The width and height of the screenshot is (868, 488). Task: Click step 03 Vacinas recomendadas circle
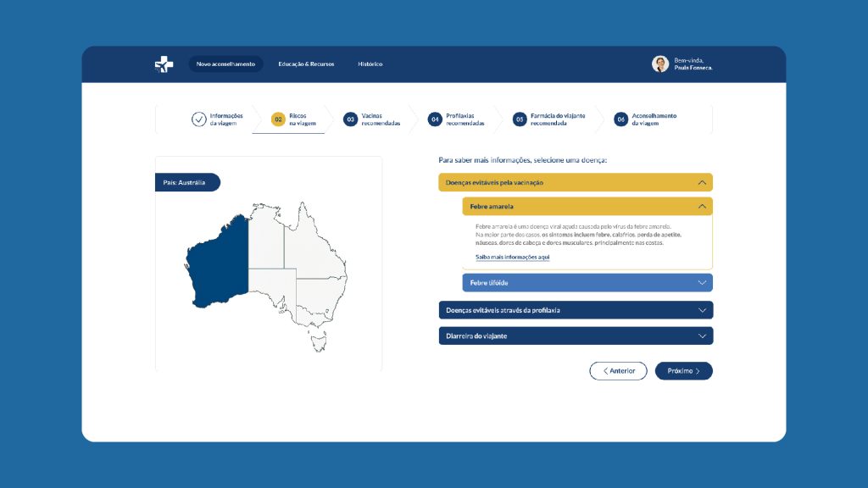pos(350,119)
